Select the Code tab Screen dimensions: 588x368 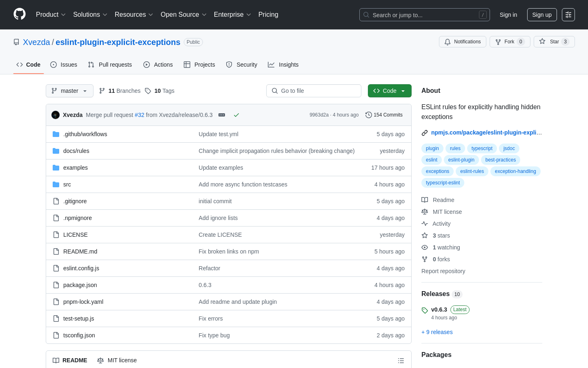point(29,65)
